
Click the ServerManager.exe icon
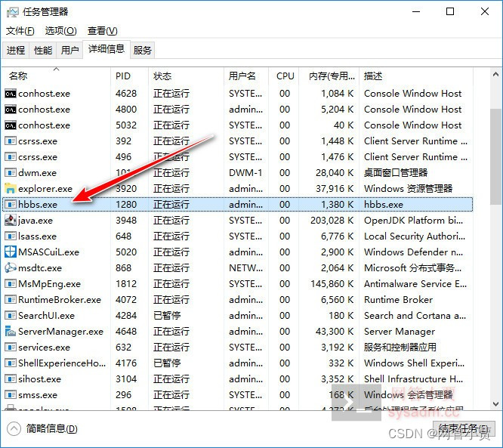11,332
